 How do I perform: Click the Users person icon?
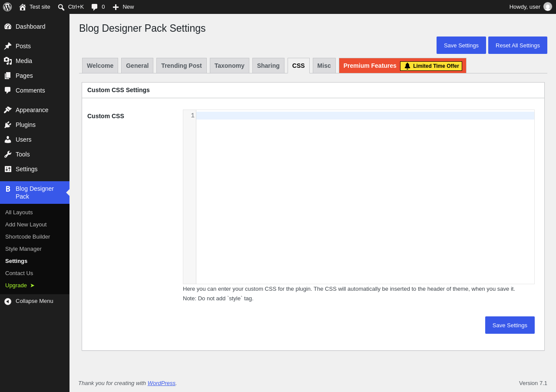click(8, 140)
